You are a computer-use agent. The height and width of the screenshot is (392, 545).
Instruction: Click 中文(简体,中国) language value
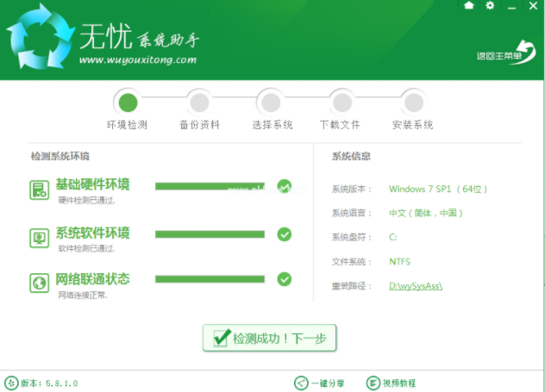click(x=426, y=213)
